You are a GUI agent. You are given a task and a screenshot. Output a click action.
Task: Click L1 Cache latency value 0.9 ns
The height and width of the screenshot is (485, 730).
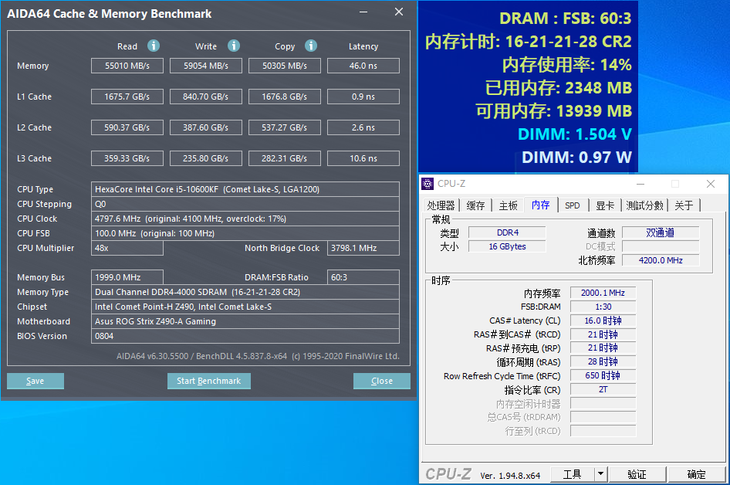tap(363, 96)
